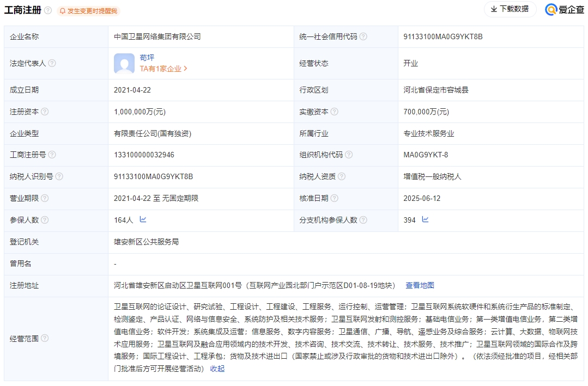Image resolution: width=588 pixels, height=386 pixels.
Task: Click the 河北省保定市容城县 value
Action: [436, 90]
